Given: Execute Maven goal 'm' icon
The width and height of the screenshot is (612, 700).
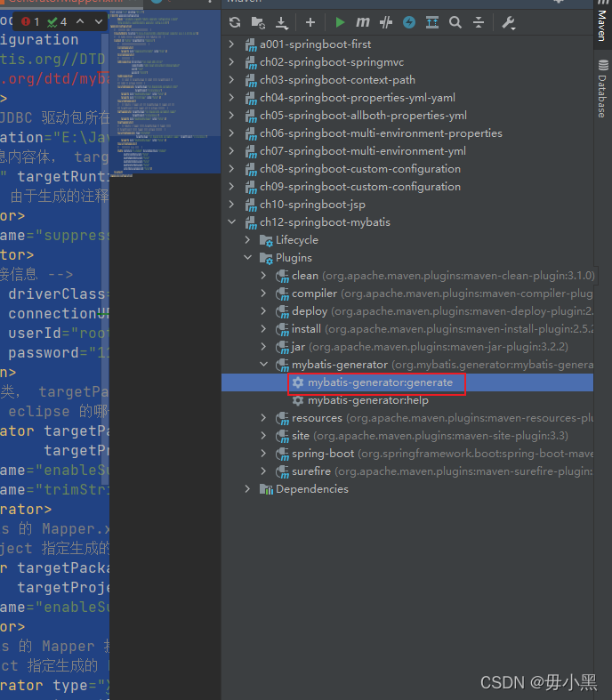Looking at the screenshot, I should click(x=363, y=22).
